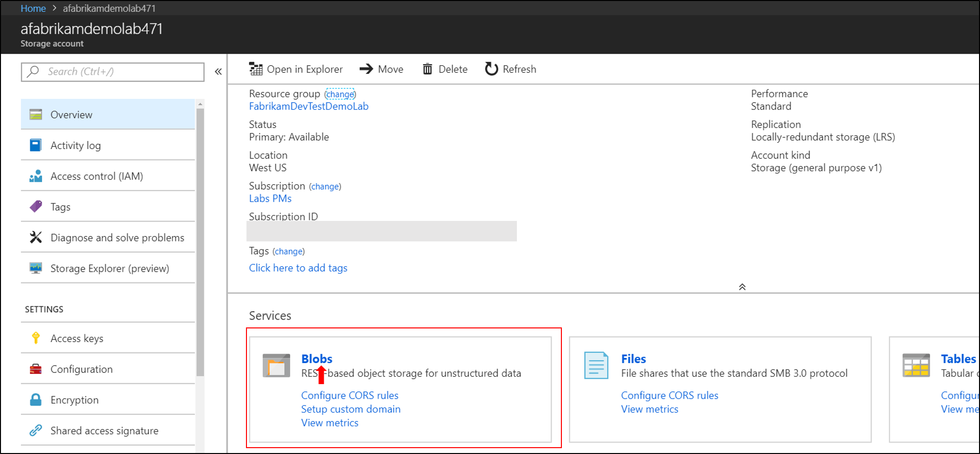Click the Move toolbar button
Screen dimensions: 980x454
click(381, 69)
